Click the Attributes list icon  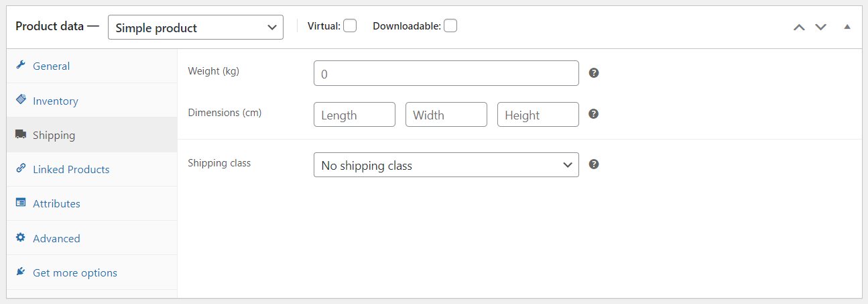21,203
